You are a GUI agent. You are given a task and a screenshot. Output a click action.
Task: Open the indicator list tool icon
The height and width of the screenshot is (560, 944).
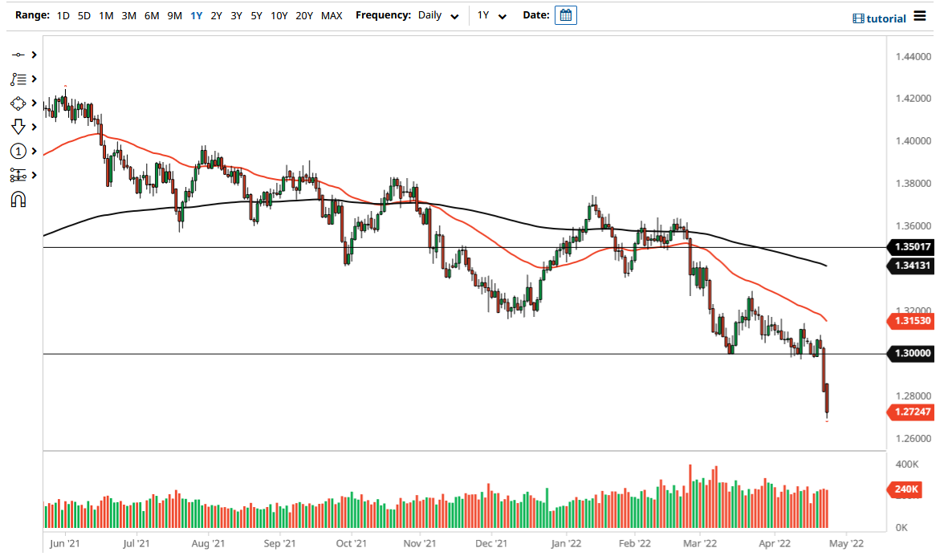pos(19,79)
